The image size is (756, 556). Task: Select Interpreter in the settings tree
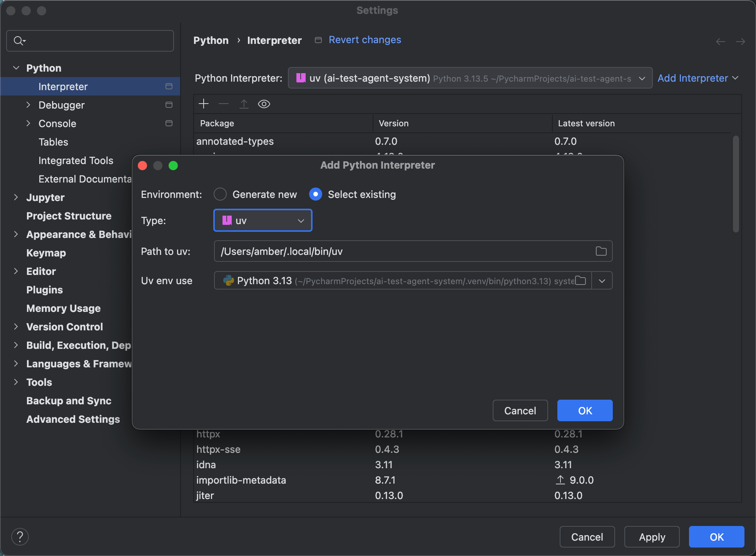[90, 86]
